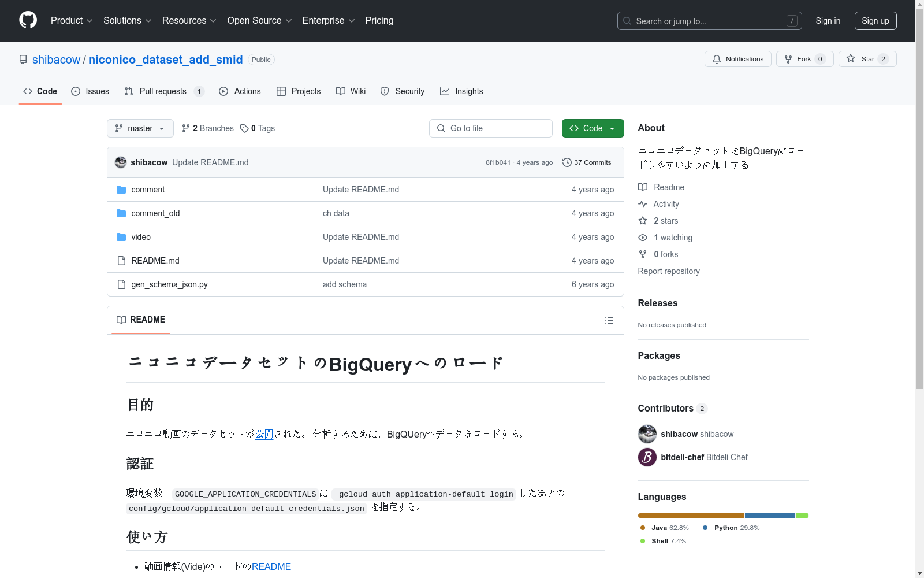Click the Shell language bar segment
Screen dimensions: 924x578
pos(803,516)
